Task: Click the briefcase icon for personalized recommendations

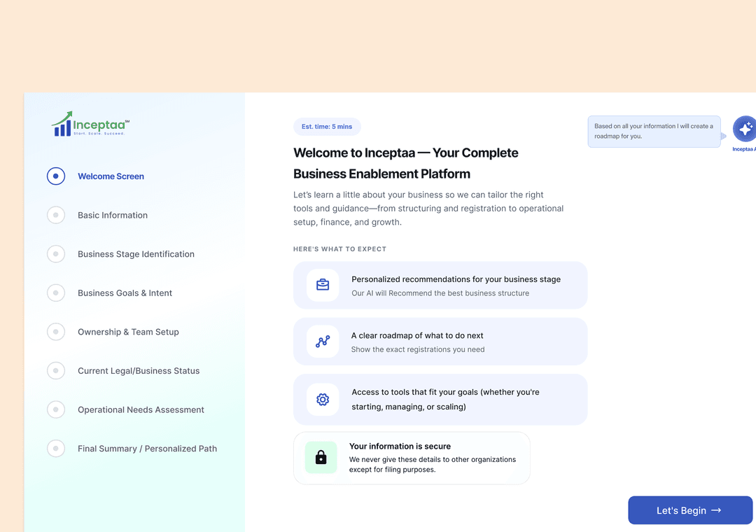Action: [x=323, y=285]
